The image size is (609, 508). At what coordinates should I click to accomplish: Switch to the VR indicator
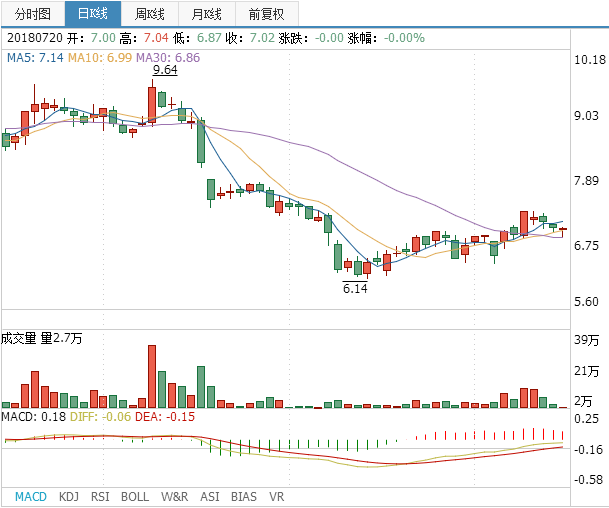pyautogui.click(x=277, y=496)
